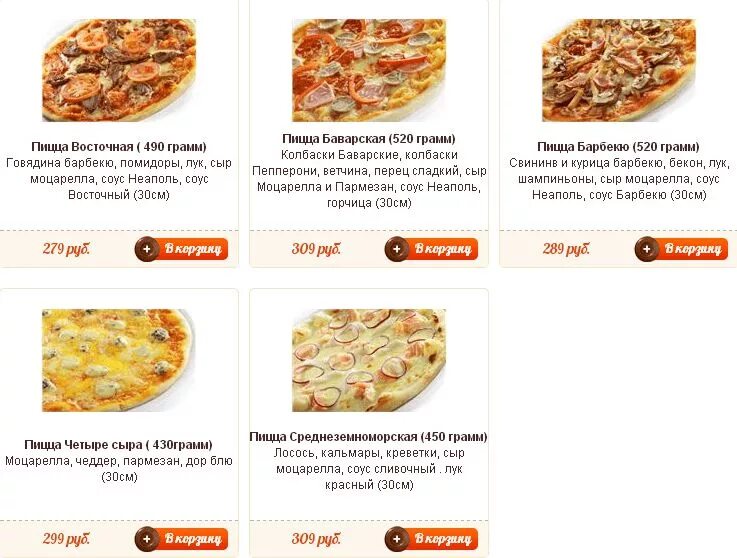
Task: Click the plus icon for Пицца Восточная
Action: tap(147, 249)
